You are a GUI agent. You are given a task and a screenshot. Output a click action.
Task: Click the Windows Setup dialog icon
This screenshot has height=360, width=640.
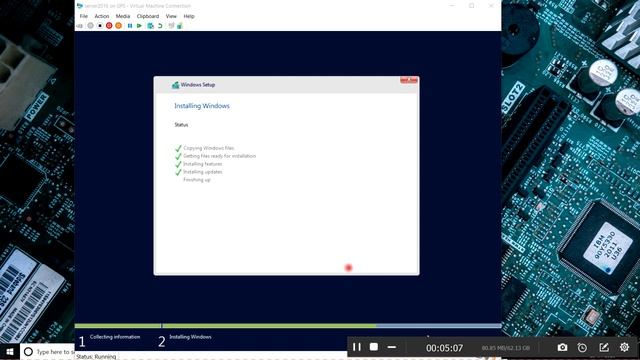point(176,85)
